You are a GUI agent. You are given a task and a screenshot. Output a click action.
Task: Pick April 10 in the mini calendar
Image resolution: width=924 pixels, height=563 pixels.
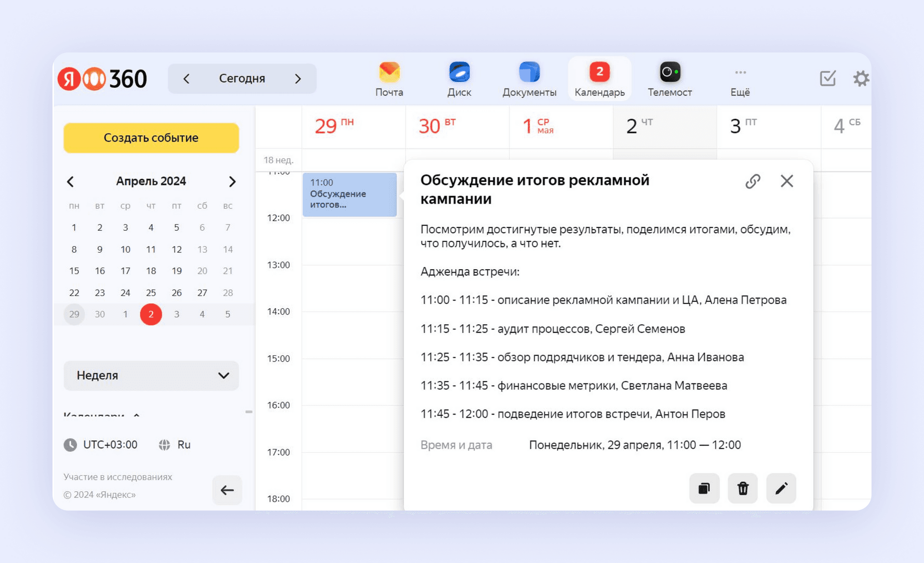[x=126, y=249]
